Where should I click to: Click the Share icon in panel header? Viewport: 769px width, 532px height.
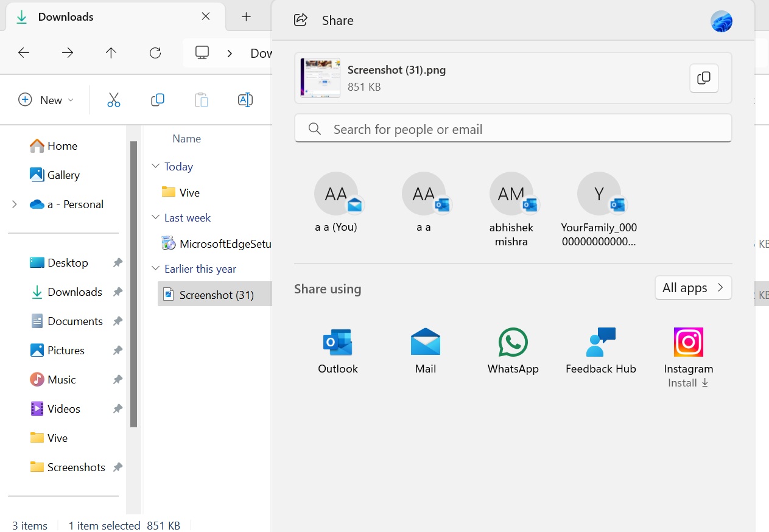tap(300, 20)
